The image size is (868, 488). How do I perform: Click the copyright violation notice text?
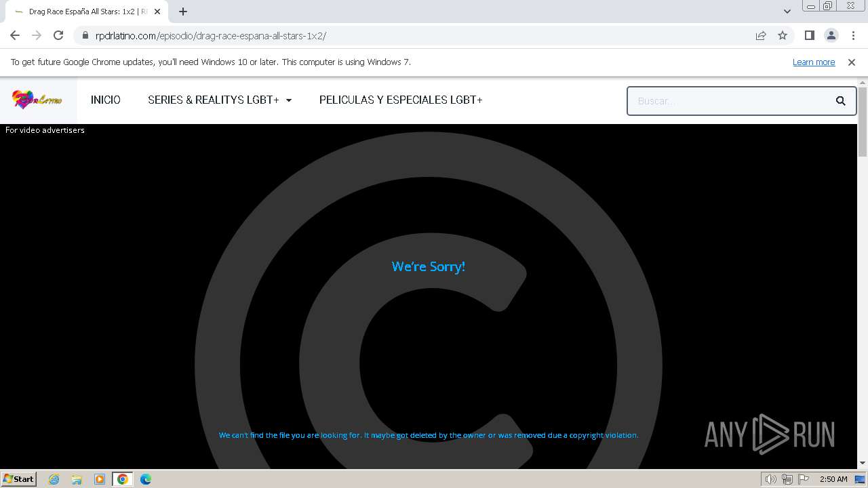point(429,435)
